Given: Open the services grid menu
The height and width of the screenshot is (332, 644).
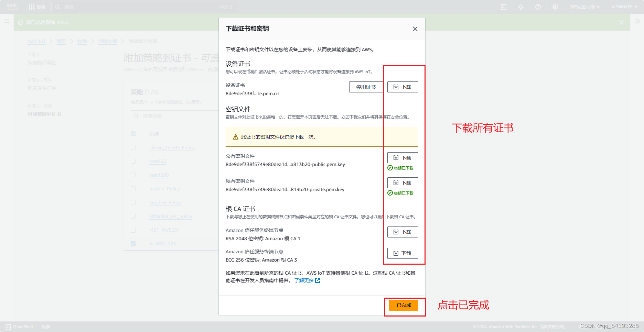Looking at the screenshot, I should click(32, 7).
